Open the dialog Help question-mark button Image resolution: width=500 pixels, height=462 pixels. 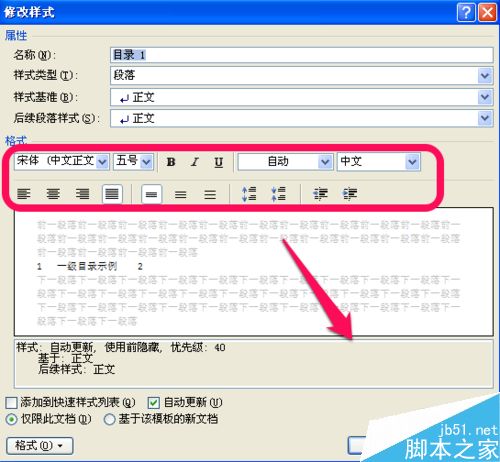click(x=466, y=13)
